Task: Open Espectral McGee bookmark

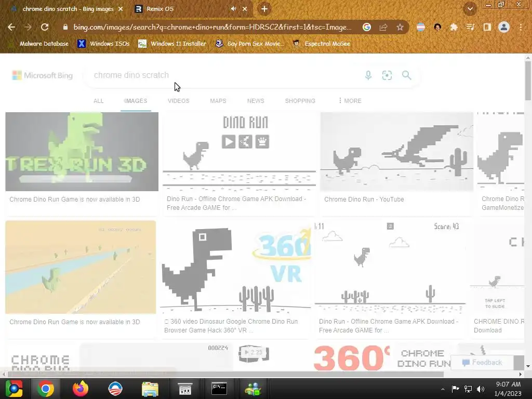Action: 322,44
